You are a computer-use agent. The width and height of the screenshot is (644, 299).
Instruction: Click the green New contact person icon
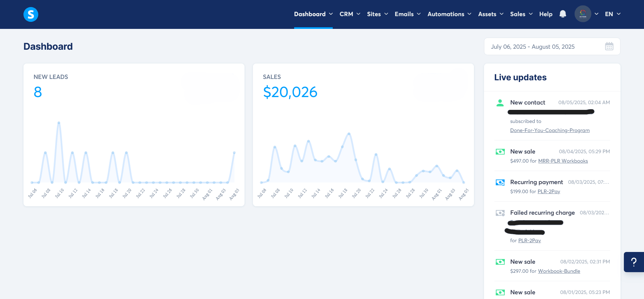click(500, 103)
